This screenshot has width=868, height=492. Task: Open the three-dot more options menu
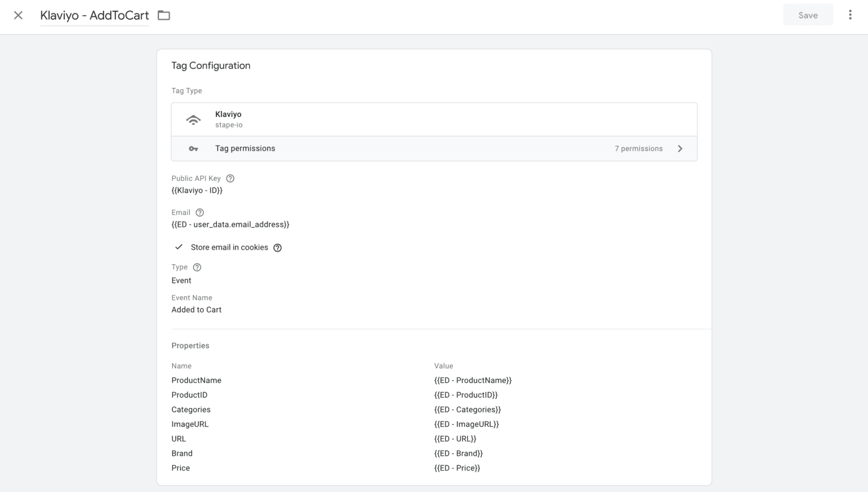[850, 15]
